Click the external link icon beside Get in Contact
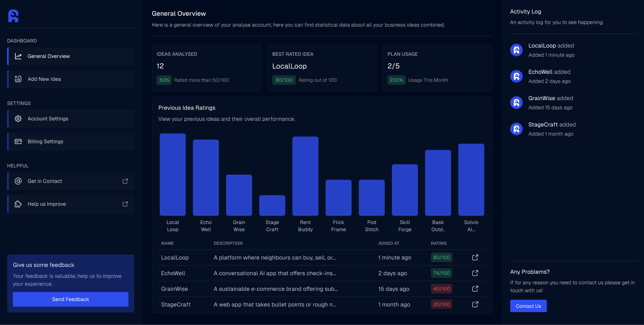Image resolution: width=644 pixels, height=325 pixels. click(x=125, y=181)
